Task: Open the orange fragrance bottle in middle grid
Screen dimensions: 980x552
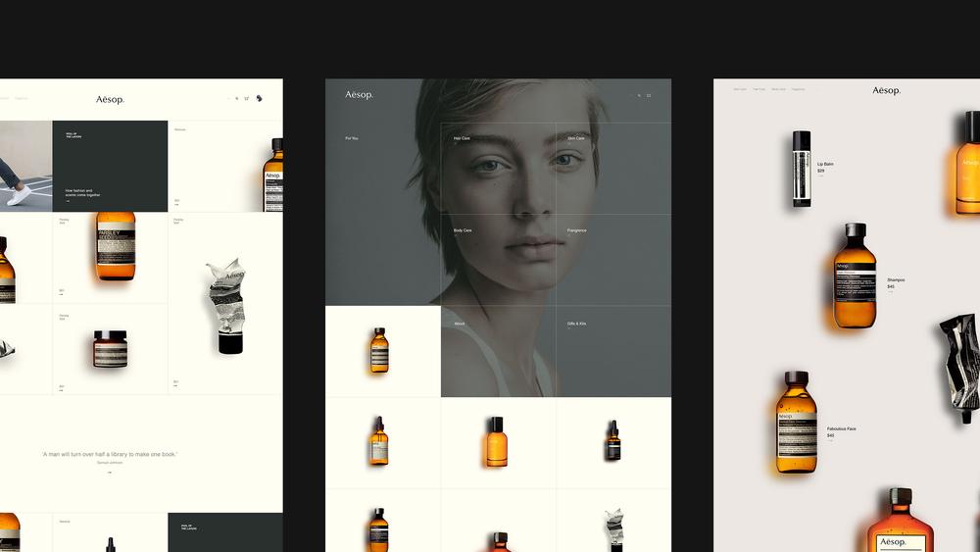Action: [x=496, y=442]
